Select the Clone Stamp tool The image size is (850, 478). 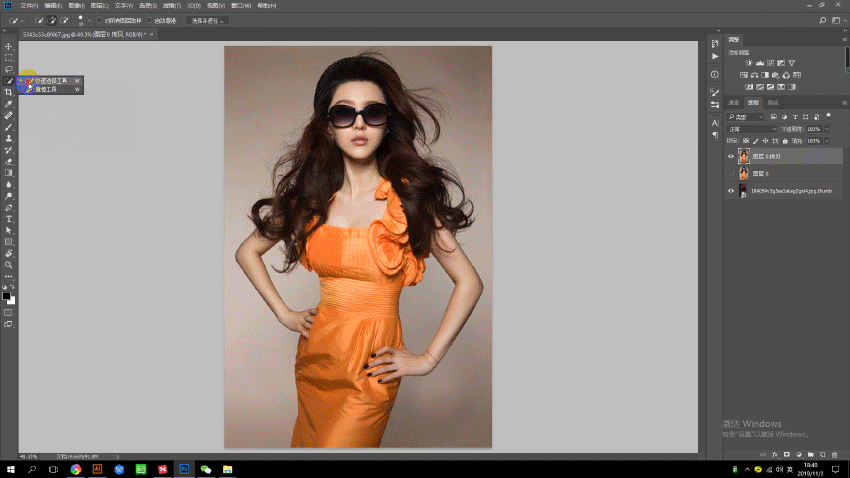click(9, 139)
